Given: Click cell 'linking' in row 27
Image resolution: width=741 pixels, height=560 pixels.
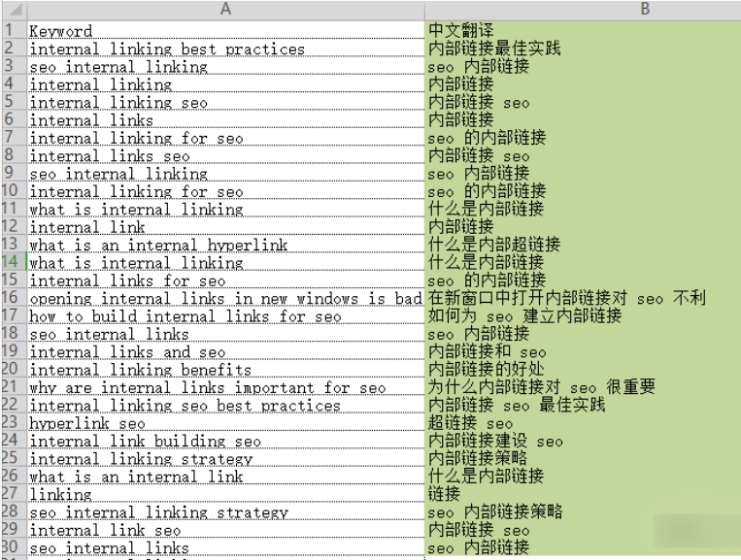Looking at the screenshot, I should 225,493.
